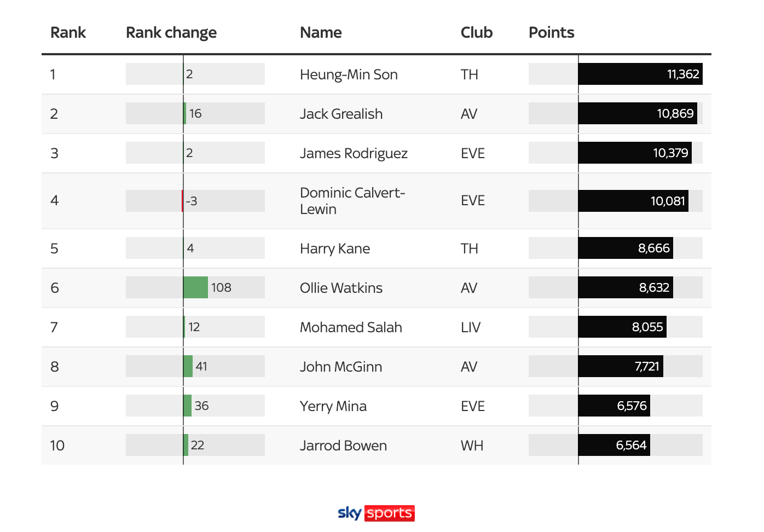
Task: Click James Rodriguez in the table
Action: 354,153
